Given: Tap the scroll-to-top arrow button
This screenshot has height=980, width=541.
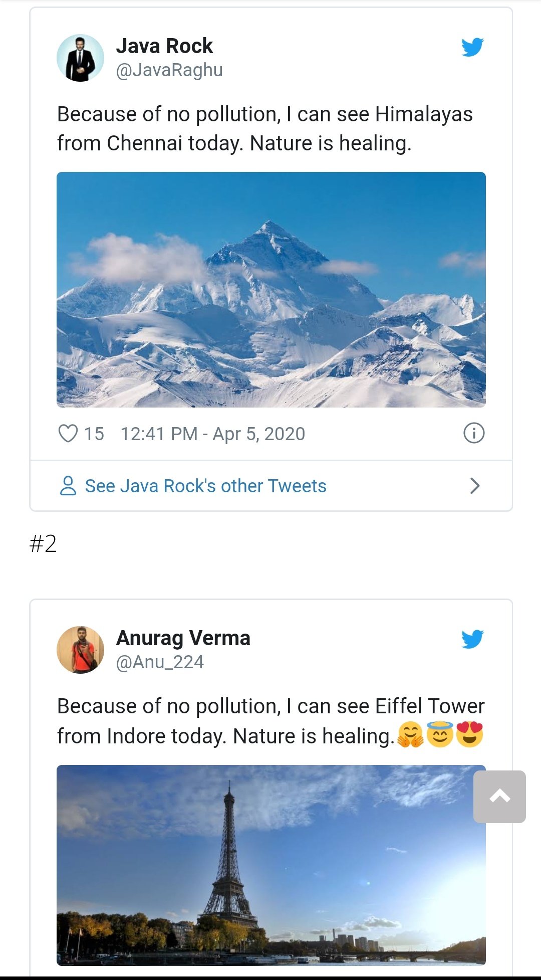Looking at the screenshot, I should [499, 797].
